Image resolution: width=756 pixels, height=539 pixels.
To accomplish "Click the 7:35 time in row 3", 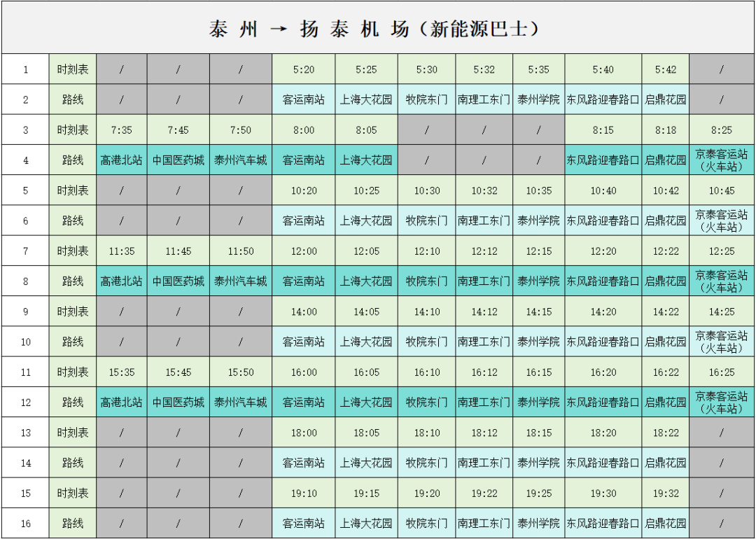I will pos(120,129).
